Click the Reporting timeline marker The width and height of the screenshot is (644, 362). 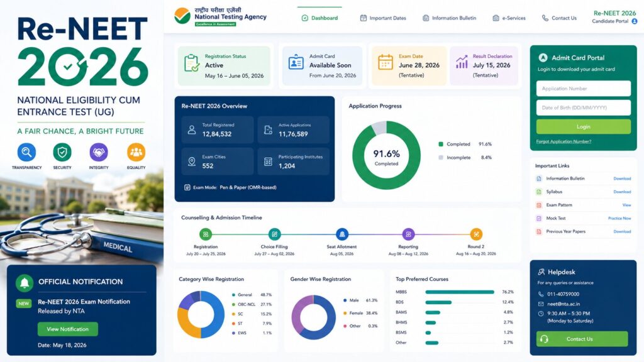[408, 234]
